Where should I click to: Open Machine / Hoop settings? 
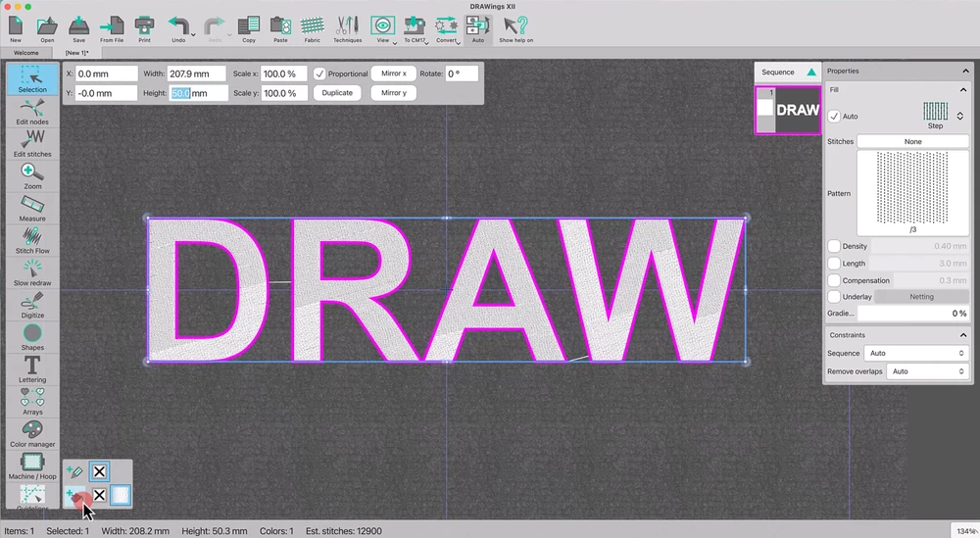click(32, 466)
